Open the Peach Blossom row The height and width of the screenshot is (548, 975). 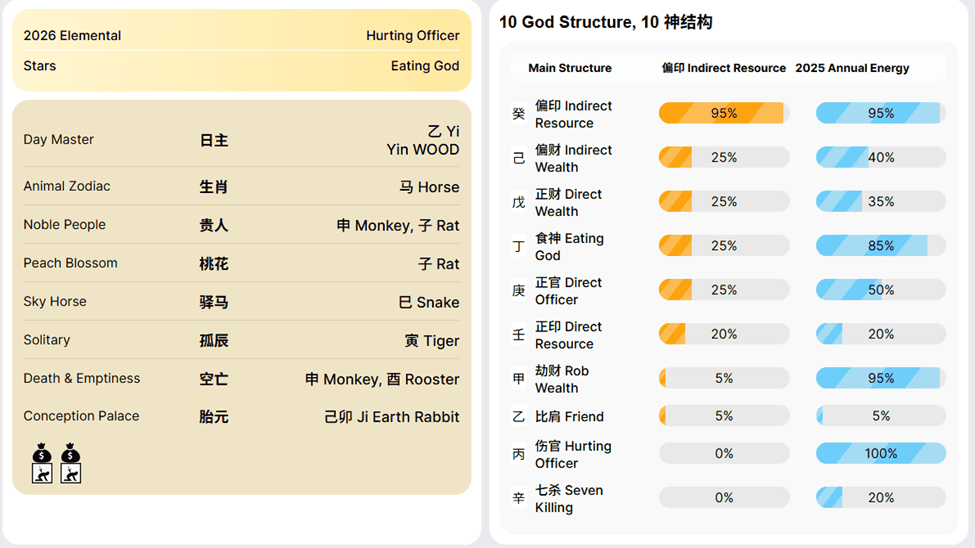click(x=241, y=263)
